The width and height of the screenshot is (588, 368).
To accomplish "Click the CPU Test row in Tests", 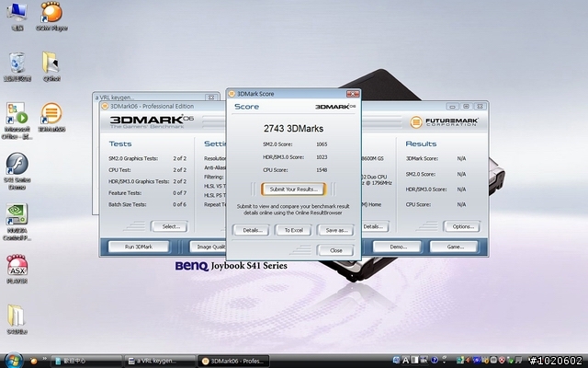I will [x=147, y=169].
